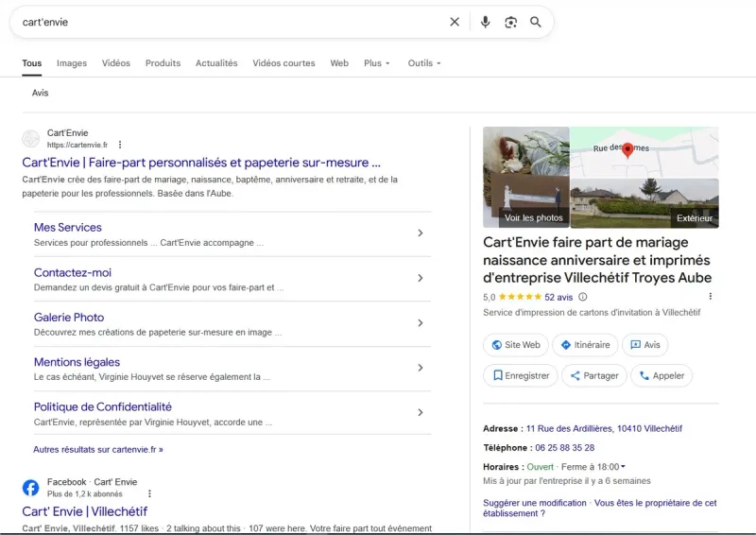Switch to the Web tab
Viewport: 756px width, 535px height.
pos(339,63)
